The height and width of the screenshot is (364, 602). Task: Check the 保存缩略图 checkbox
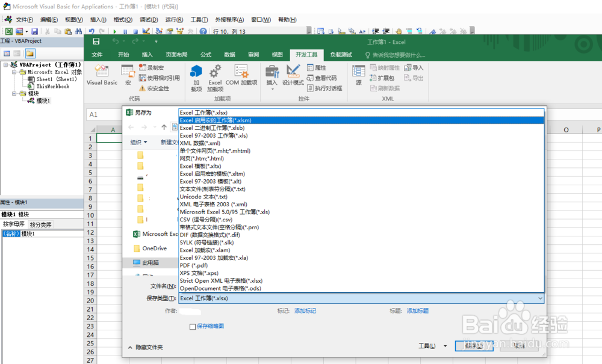pos(193,327)
